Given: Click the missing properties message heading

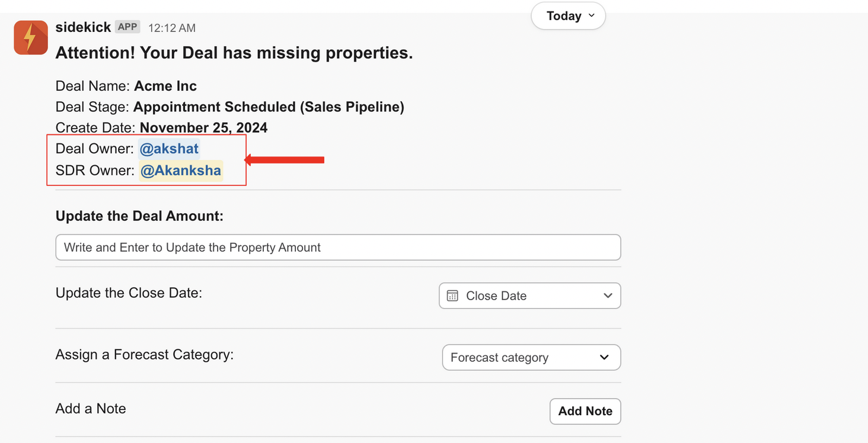Looking at the screenshot, I should 234,53.
